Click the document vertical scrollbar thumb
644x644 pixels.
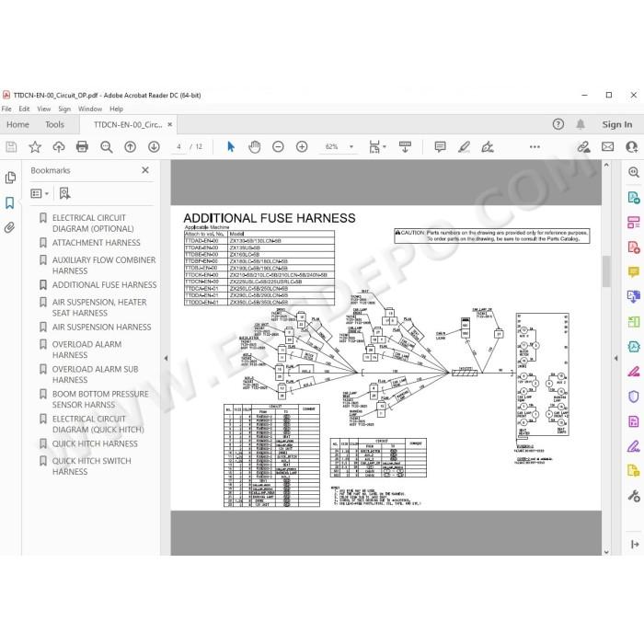pos(606,271)
